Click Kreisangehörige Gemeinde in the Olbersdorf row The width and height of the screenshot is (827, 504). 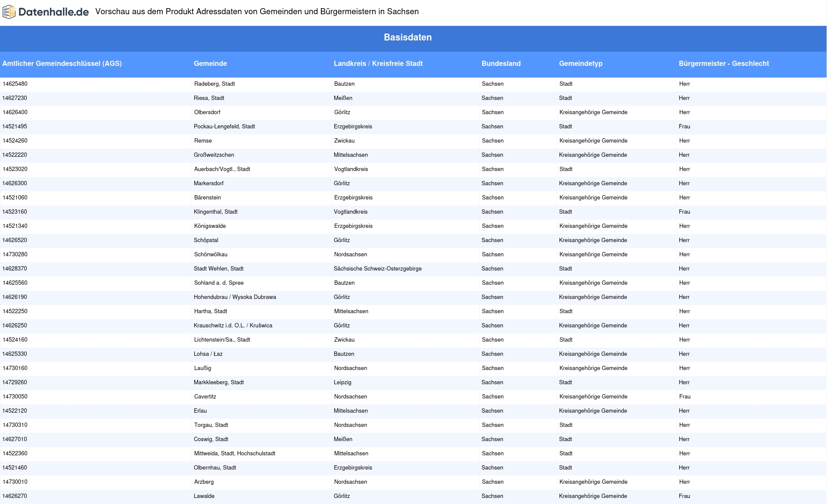(x=594, y=112)
